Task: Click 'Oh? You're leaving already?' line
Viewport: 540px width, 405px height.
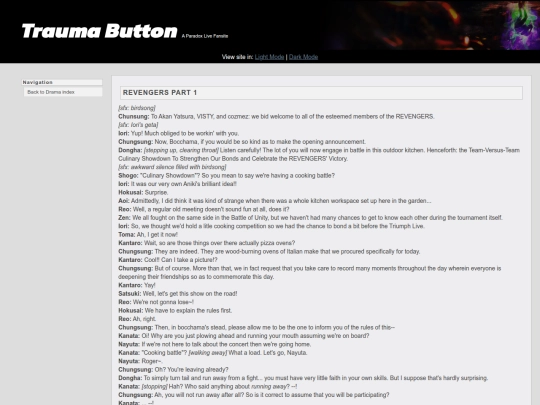Action: point(173,370)
